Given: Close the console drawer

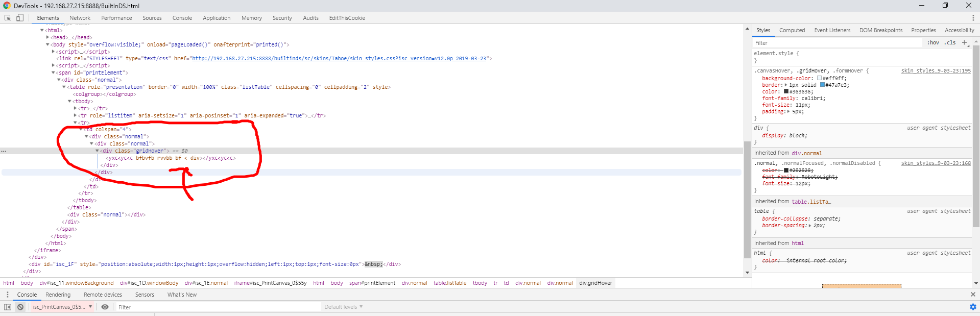Looking at the screenshot, I should pyautogui.click(x=973, y=295).
